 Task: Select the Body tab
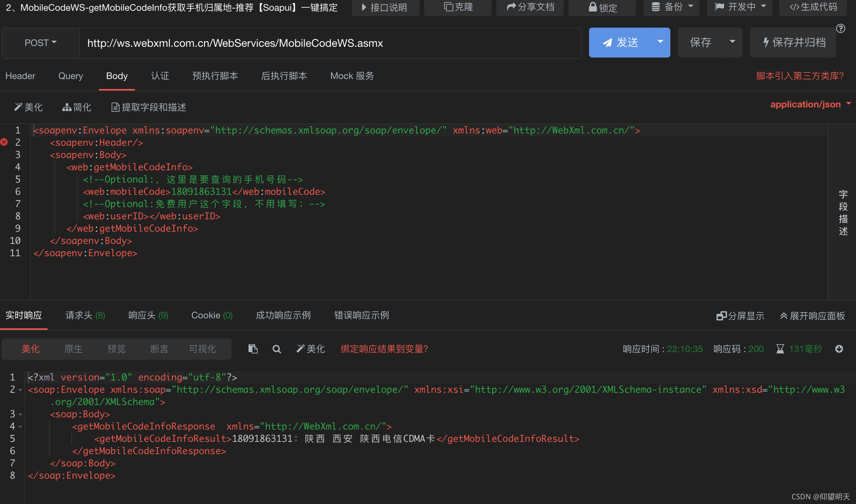117,76
